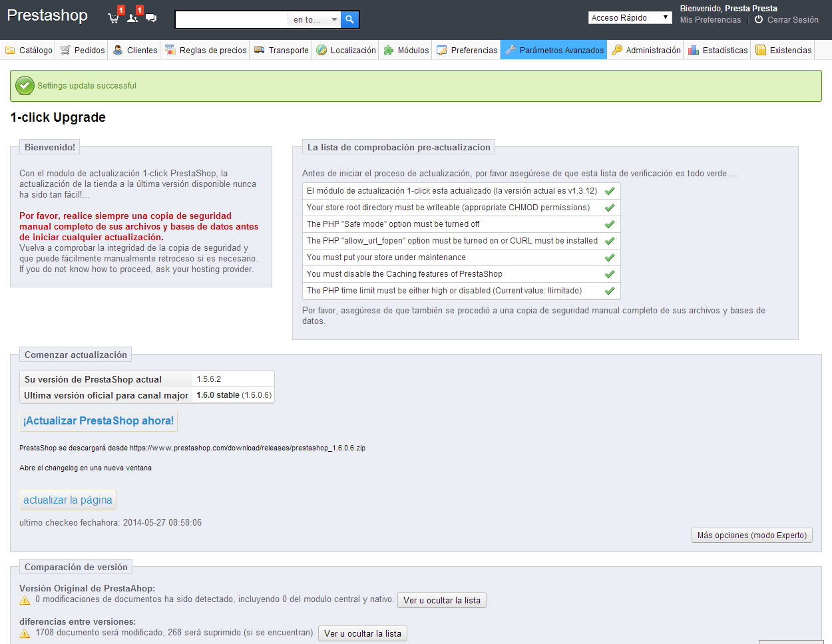Click the red backup warning paragraph
This screenshot has width=832, height=644.
138,227
